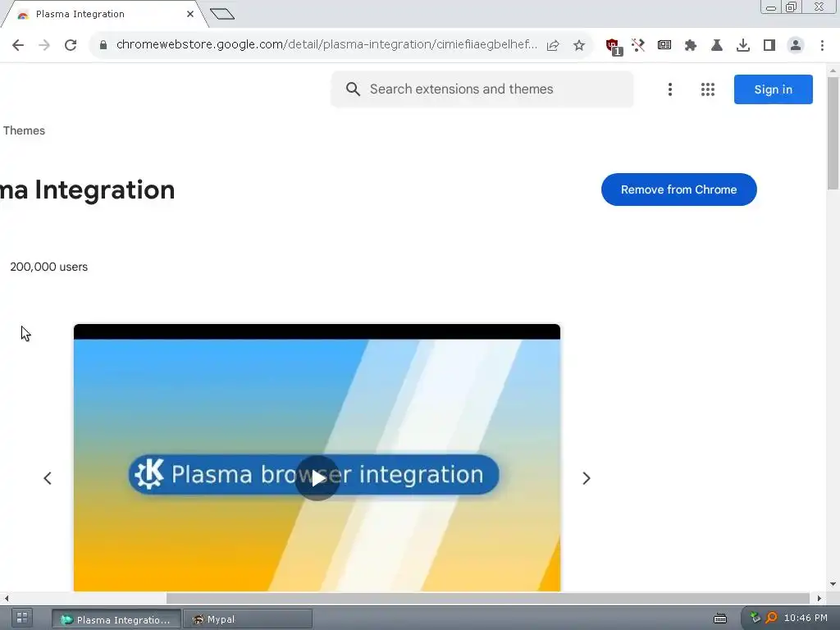Reload the current page
Screen dimensions: 840x630
click(71, 45)
